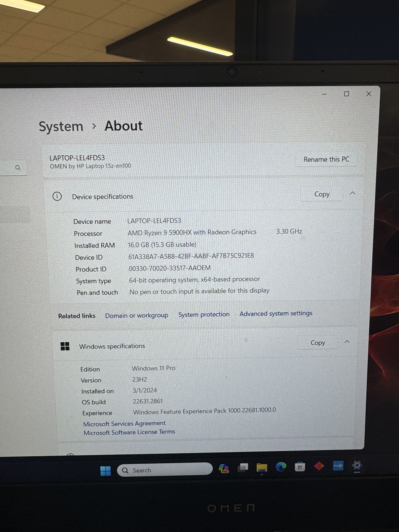Image resolution: width=399 pixels, height=532 pixels.
Task: Click LAPTOP-LEL4FDS3 in the header card
Action: [x=77, y=158]
